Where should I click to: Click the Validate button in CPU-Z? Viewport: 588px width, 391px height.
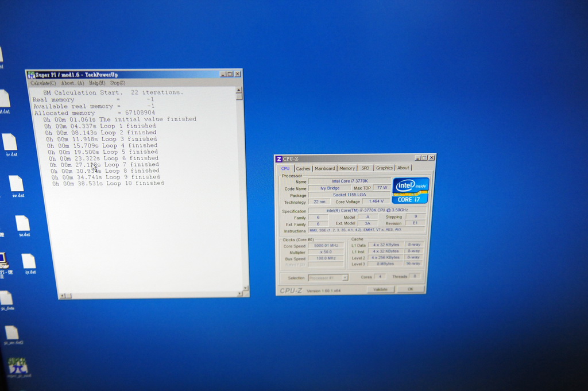point(380,289)
